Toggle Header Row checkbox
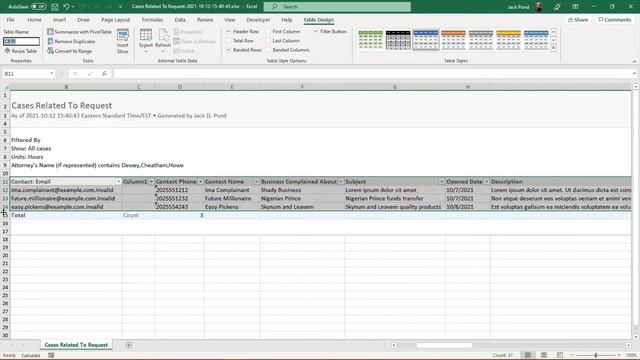Image resolution: width=640 pixels, height=360 pixels. pos(229,31)
